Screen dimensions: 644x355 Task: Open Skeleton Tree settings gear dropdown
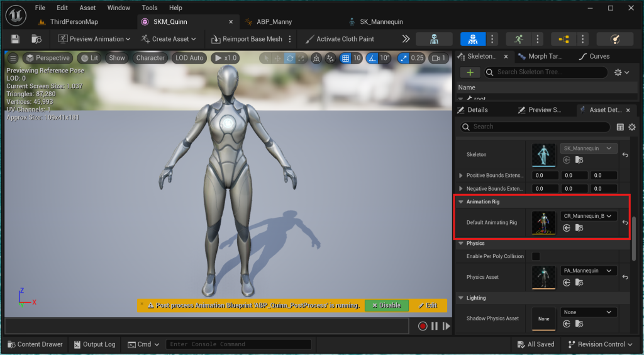coord(621,72)
